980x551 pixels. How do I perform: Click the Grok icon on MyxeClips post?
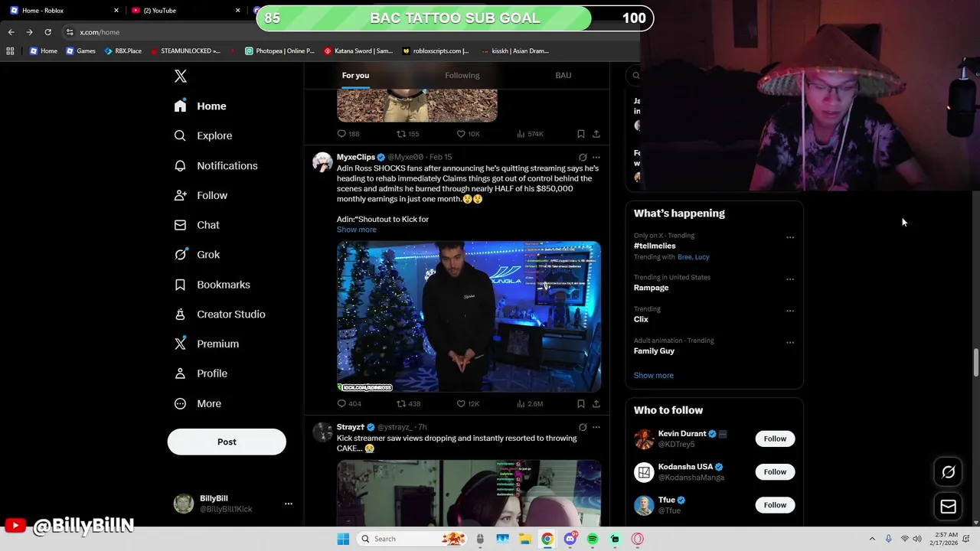point(583,158)
